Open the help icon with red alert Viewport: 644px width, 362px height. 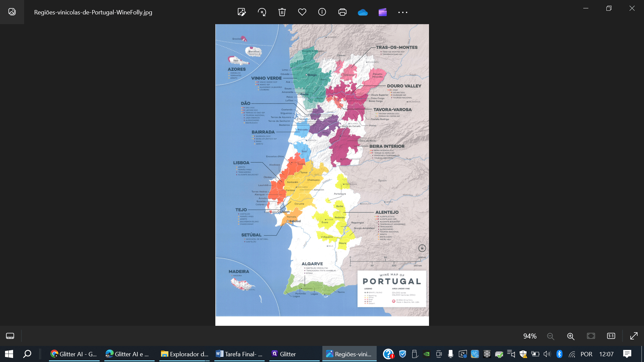point(388,354)
